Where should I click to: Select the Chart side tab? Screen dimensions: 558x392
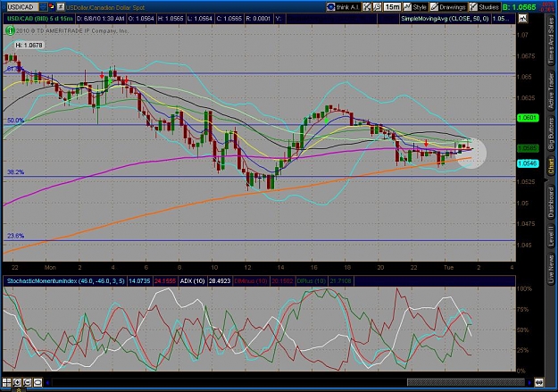[551, 167]
